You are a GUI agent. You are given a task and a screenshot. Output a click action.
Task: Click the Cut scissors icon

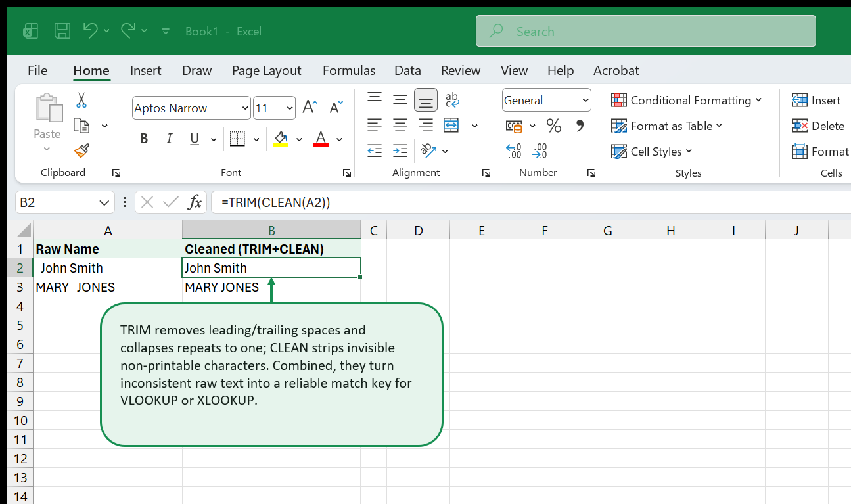tap(81, 101)
